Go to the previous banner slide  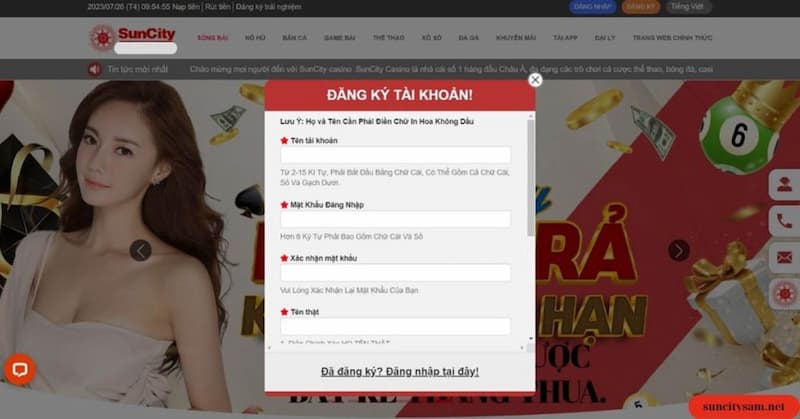[140, 251]
